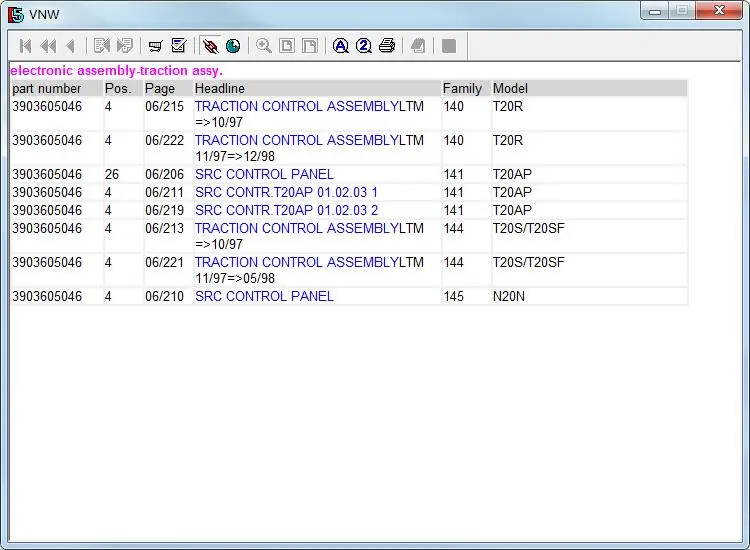Click the VNW application icon in title bar
750x550 pixels.
pos(15,14)
